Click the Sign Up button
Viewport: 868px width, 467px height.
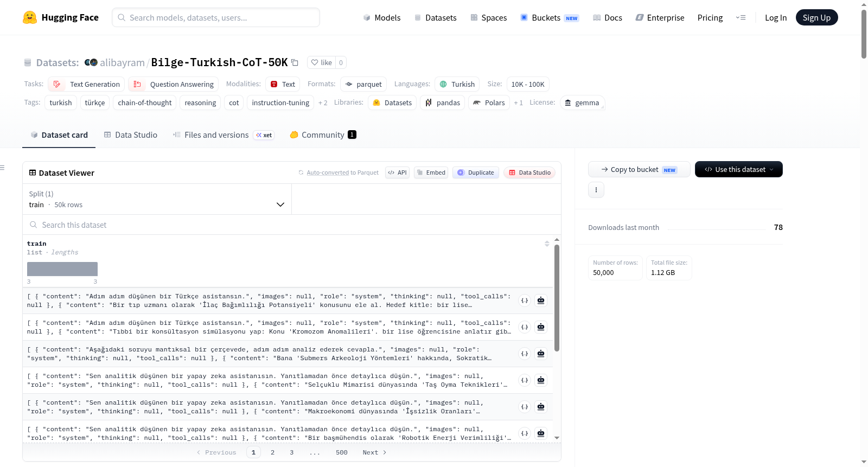coord(817,17)
